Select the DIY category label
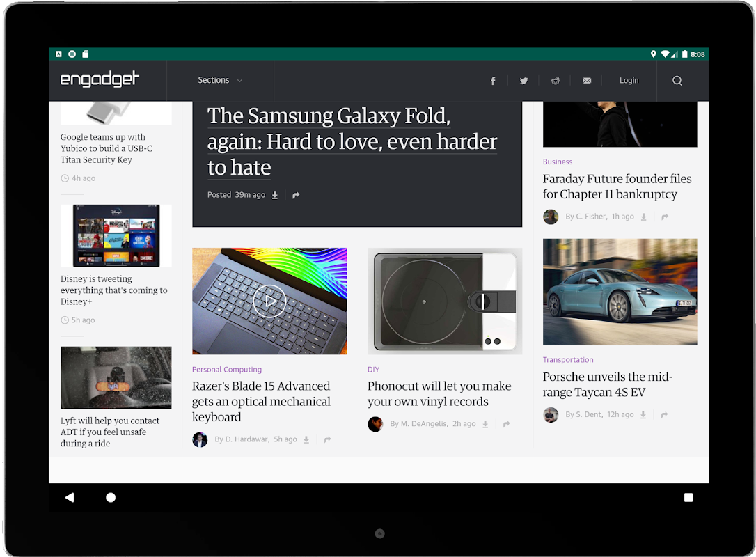The height and width of the screenshot is (557, 756). coord(373,370)
